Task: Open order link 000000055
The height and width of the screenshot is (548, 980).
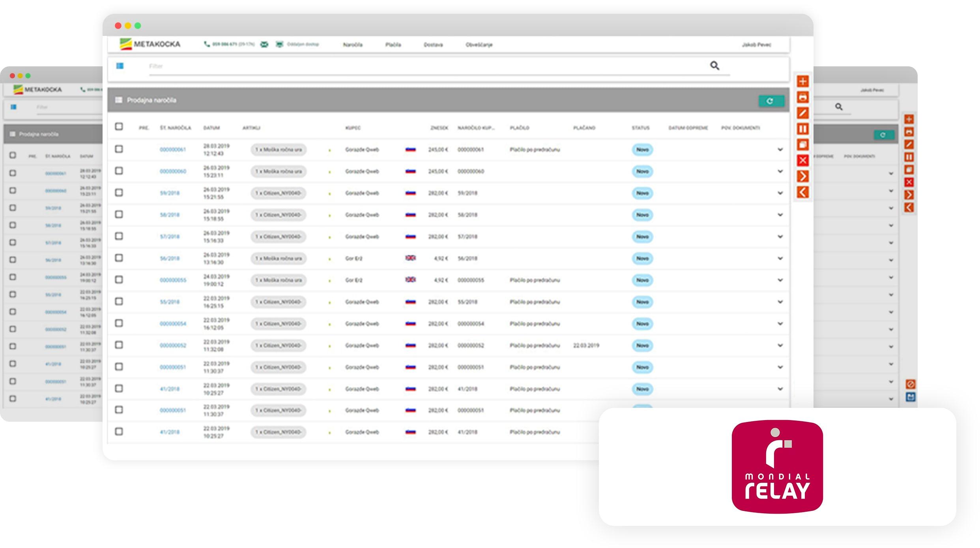Action: (x=173, y=280)
